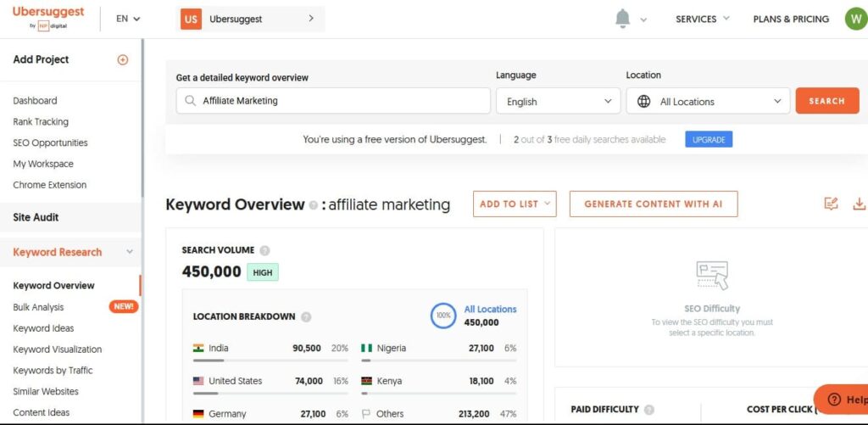
Task: Open the EN language selector
Action: click(x=128, y=19)
